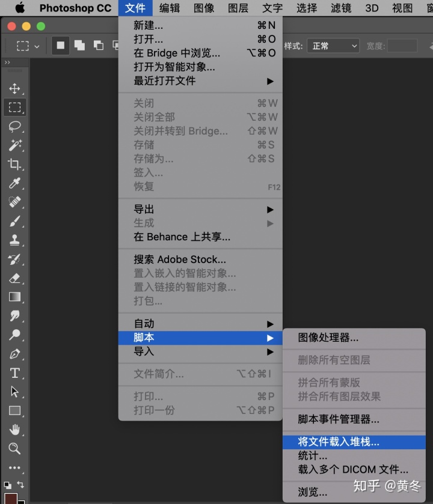Select the Brush tool

tap(14, 221)
